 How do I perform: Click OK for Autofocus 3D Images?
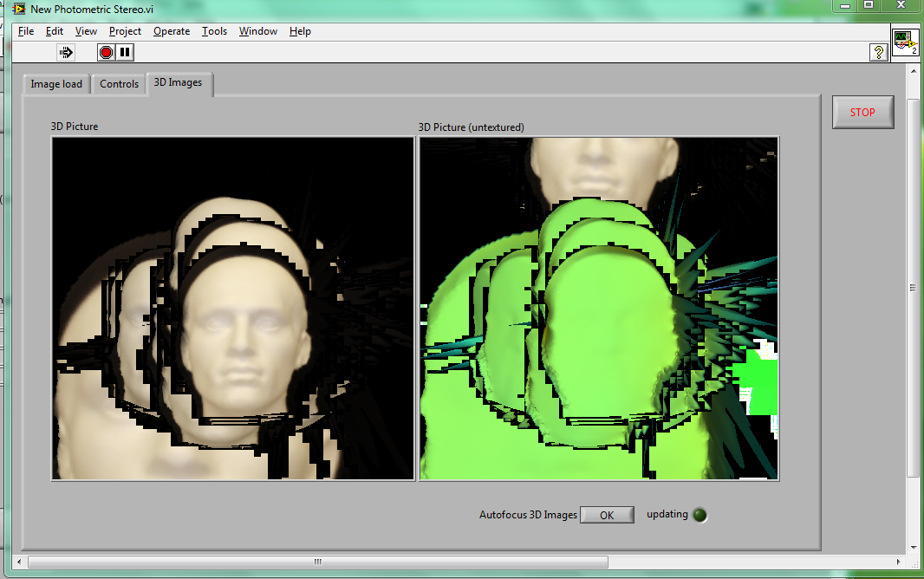point(607,516)
